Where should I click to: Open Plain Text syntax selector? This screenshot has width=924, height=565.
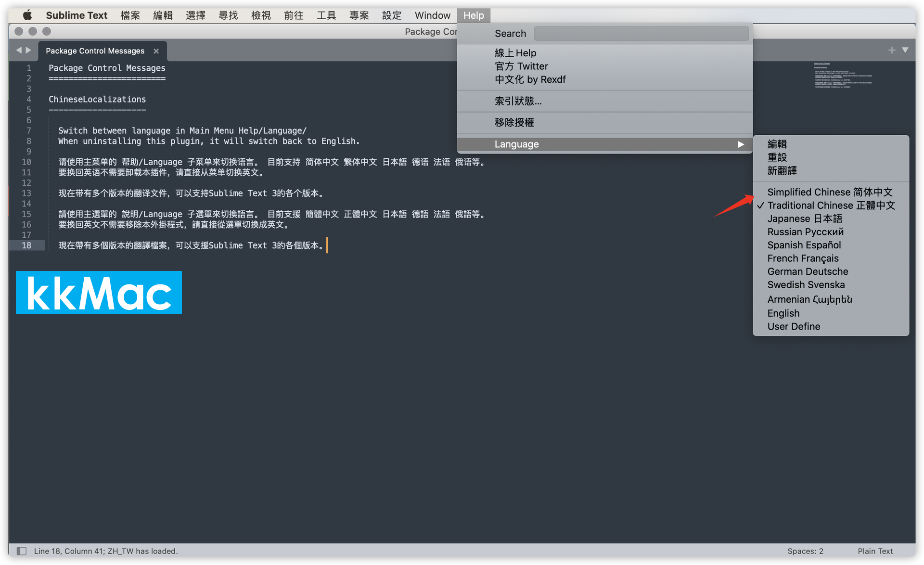[875, 551]
